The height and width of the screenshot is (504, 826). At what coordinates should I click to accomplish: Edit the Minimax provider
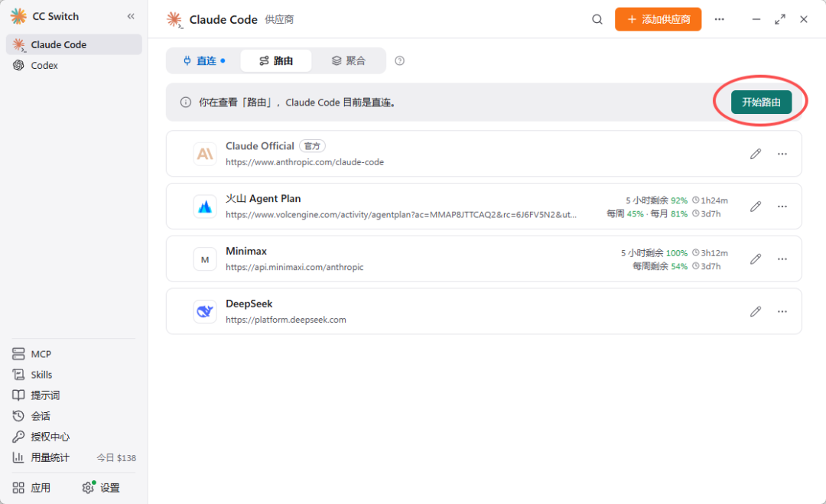click(756, 259)
